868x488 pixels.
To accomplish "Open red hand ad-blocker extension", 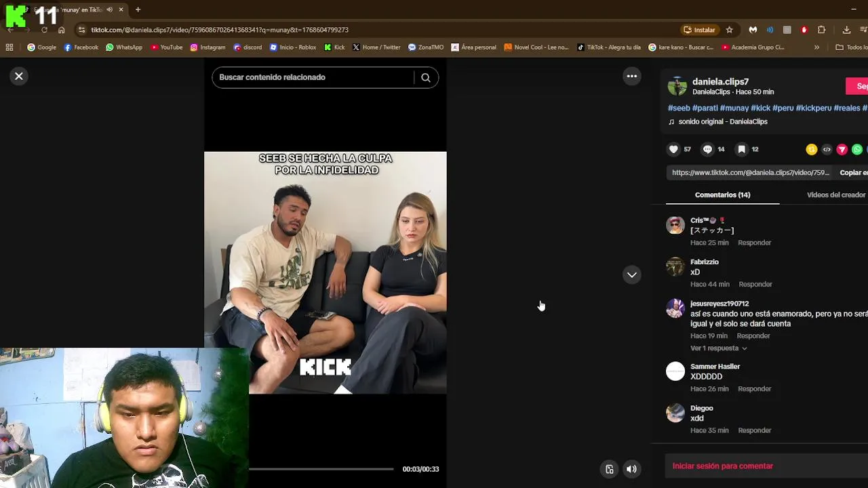I will (804, 30).
